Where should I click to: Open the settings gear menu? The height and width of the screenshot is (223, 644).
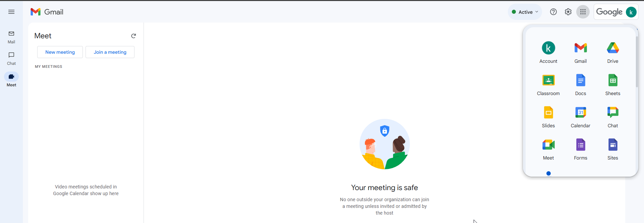[x=568, y=12]
